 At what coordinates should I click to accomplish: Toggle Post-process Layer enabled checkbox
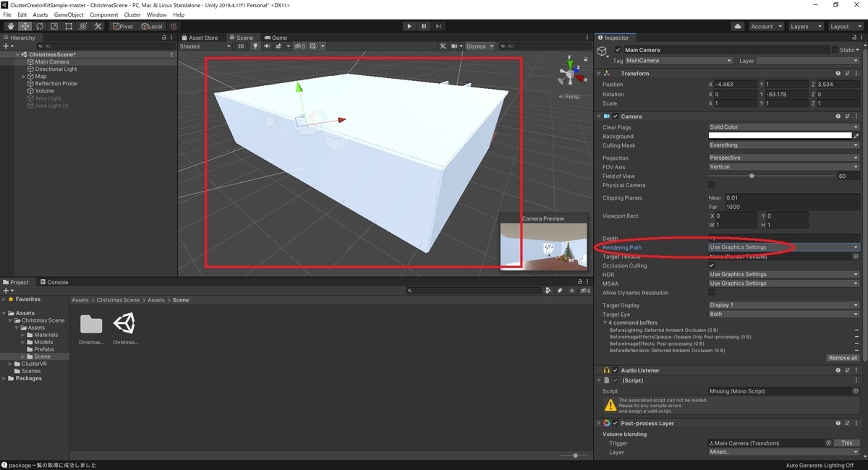pos(616,423)
